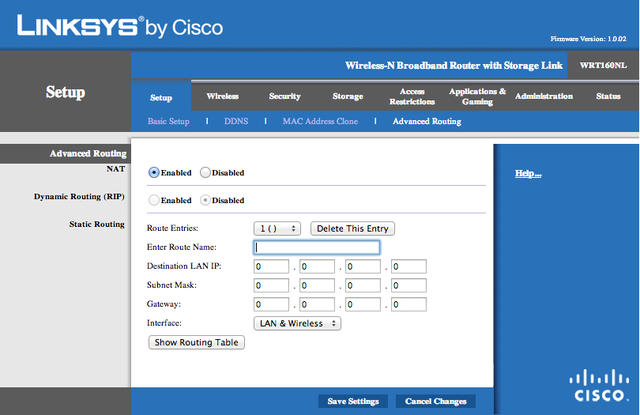Image resolution: width=640 pixels, height=415 pixels.
Task: Open the Route Entries dropdown
Action: (277, 229)
